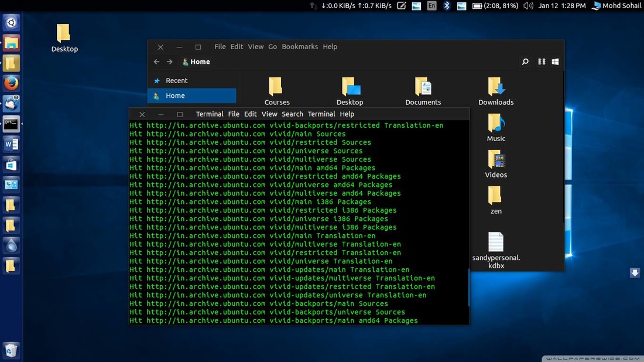
Task: Click the network speed indicator
Action: coord(352,6)
